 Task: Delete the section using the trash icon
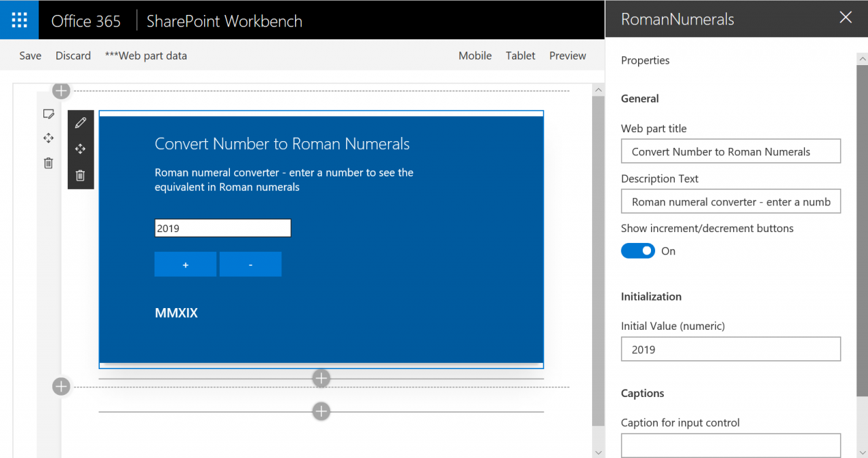tap(48, 163)
